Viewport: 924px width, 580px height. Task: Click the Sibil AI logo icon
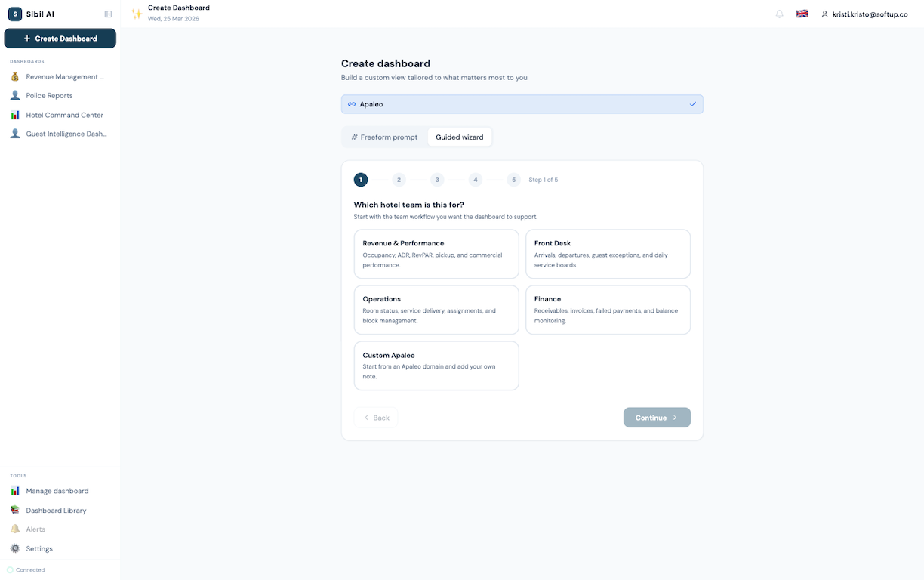(x=15, y=14)
